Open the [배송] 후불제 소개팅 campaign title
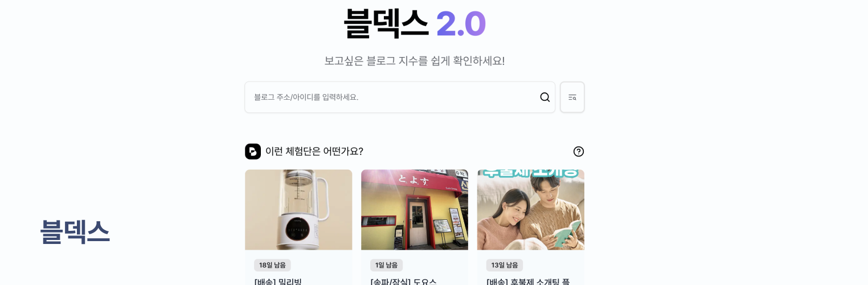This screenshot has width=868, height=285. coord(528,282)
